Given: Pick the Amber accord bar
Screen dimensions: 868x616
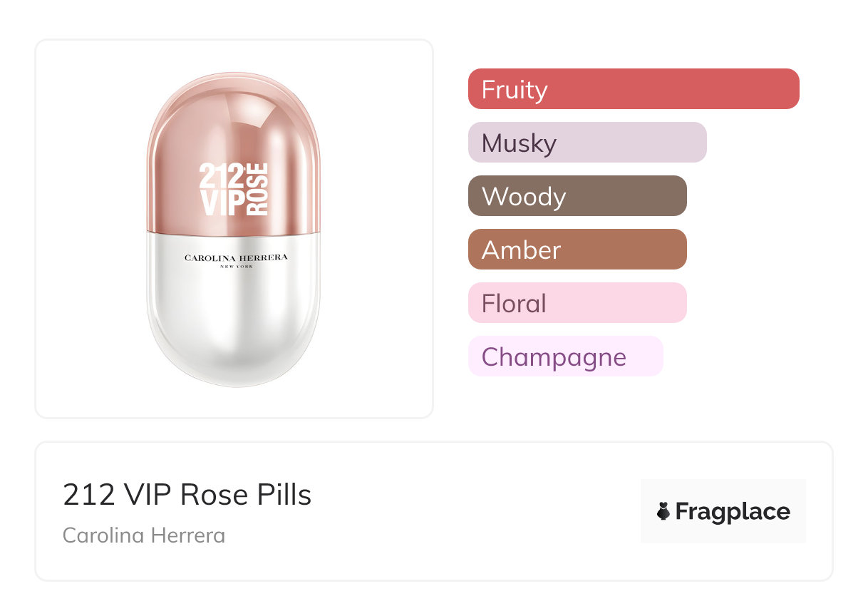Looking at the screenshot, I should pos(577,250).
